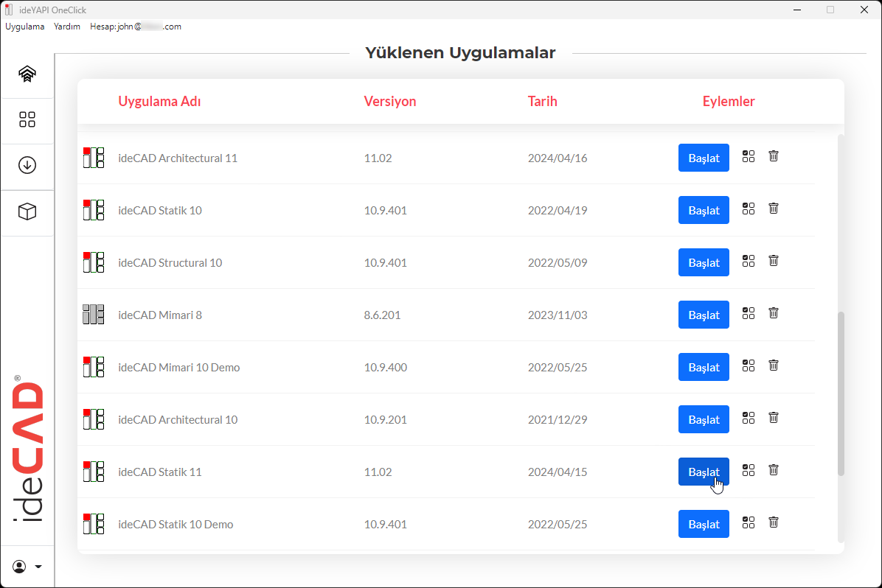Screen dimensions: 882x588
Task: Click grid icon for ideCAD Mimari 10 Demo
Action: tap(748, 365)
